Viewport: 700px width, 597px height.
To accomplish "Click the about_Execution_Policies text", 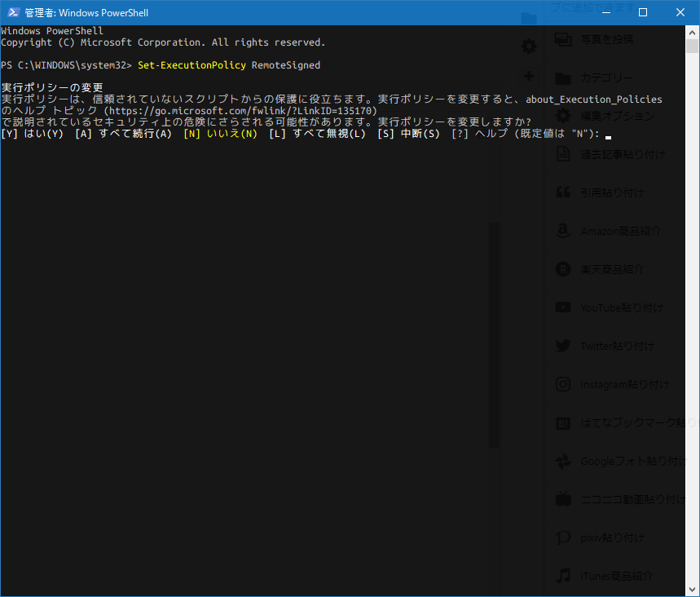I will tap(594, 99).
